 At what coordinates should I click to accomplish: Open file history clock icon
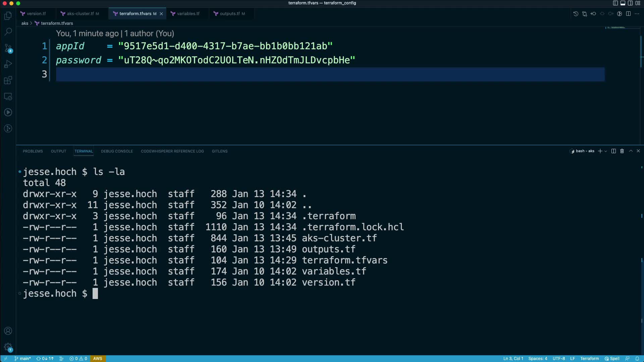pyautogui.click(x=576, y=14)
